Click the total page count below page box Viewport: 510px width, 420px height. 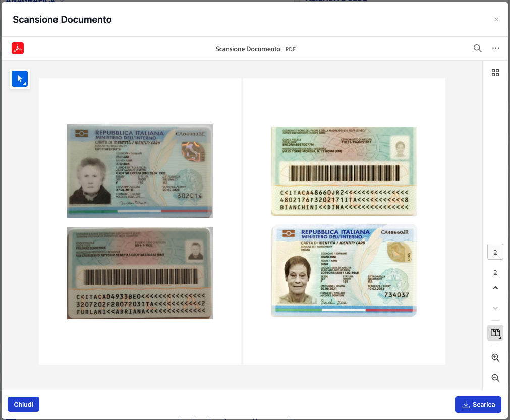pyautogui.click(x=495, y=273)
